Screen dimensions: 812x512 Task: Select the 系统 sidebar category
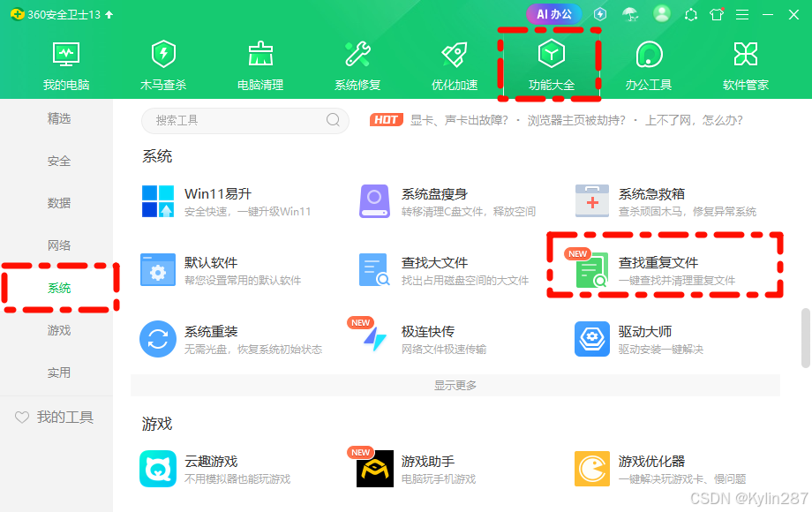pos(58,288)
